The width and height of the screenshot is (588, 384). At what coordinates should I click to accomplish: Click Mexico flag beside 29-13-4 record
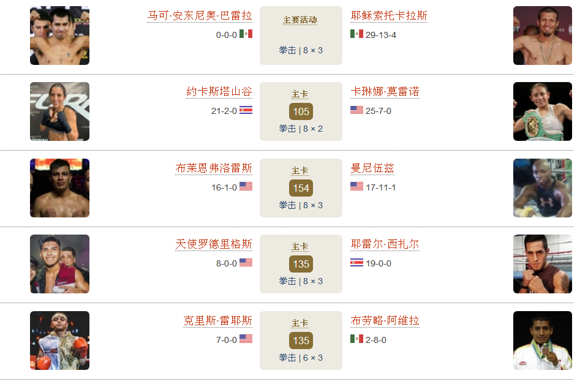click(356, 34)
